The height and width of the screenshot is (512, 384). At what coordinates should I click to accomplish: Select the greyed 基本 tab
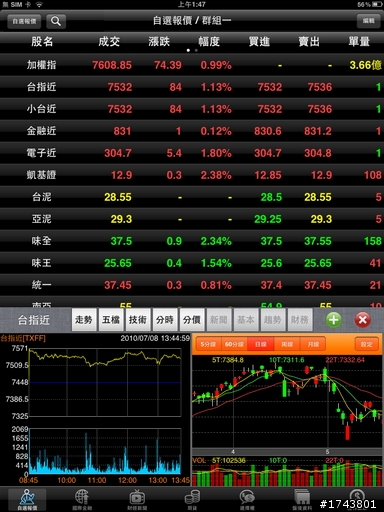246,320
